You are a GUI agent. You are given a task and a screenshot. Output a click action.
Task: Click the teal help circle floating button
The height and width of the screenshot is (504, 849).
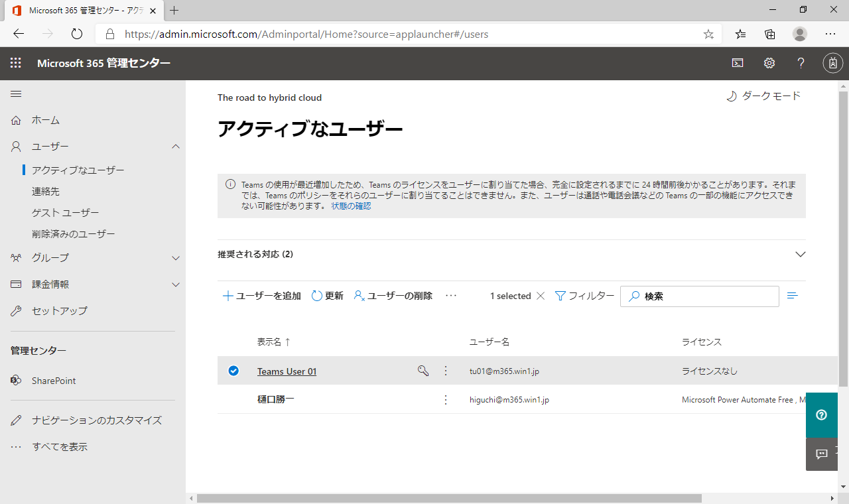[x=822, y=415]
